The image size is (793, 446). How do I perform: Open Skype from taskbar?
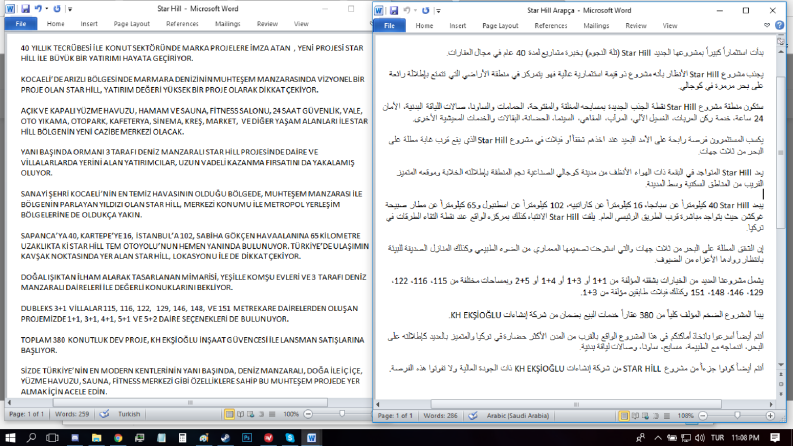290,438
